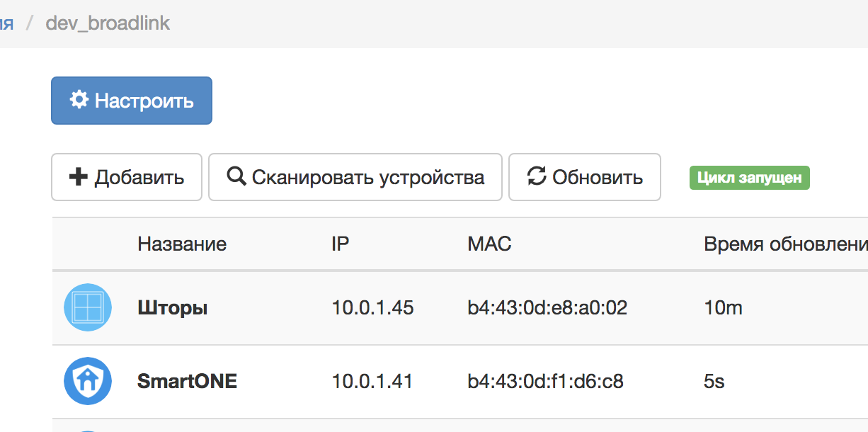Open the Шторы device entry

pyautogui.click(x=172, y=308)
